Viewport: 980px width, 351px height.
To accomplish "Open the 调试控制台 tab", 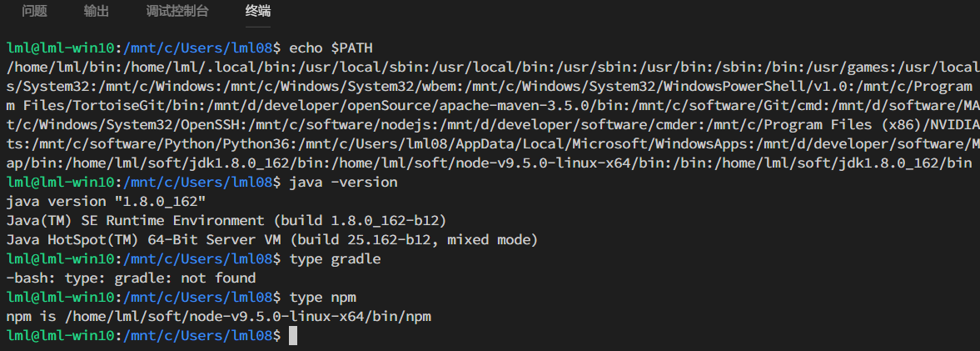I will pyautogui.click(x=177, y=12).
